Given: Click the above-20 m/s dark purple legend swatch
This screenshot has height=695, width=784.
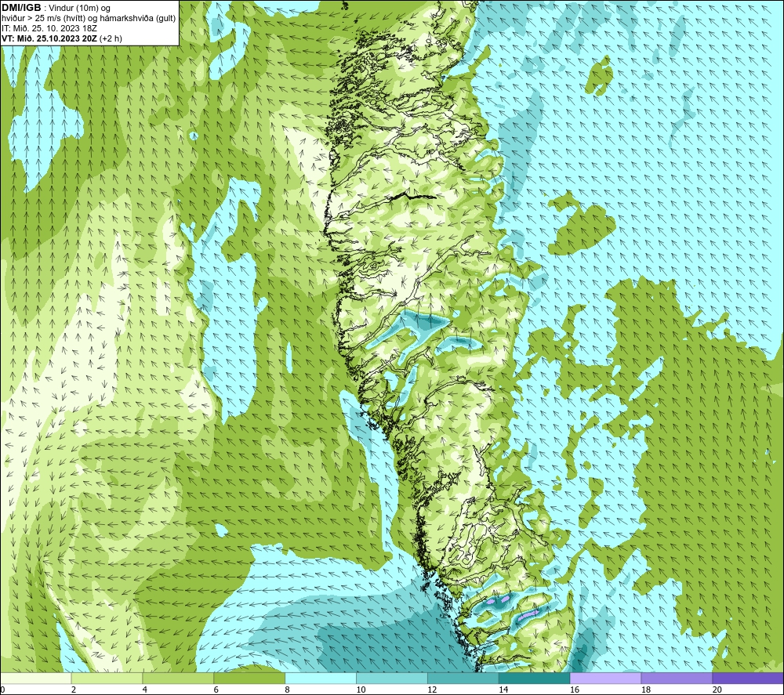Looking at the screenshot, I should click(748, 678).
